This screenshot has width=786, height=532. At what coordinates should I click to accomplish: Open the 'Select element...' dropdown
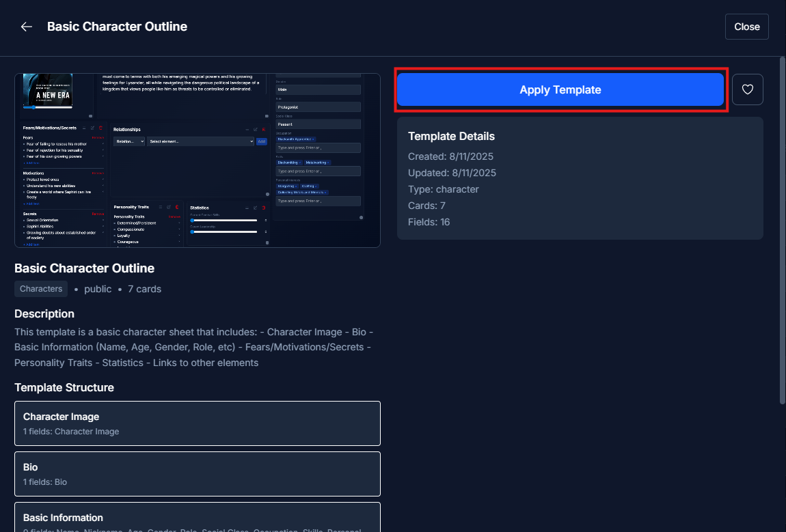(200, 141)
